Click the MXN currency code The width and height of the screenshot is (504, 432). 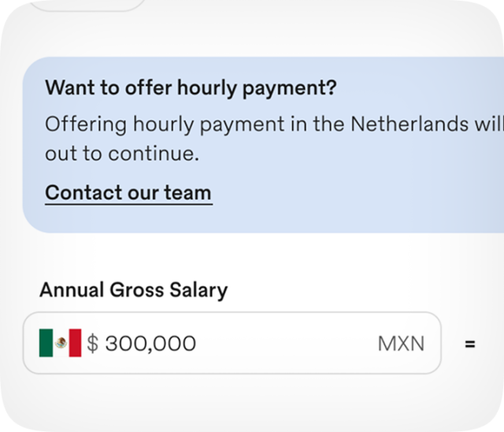pyautogui.click(x=401, y=344)
